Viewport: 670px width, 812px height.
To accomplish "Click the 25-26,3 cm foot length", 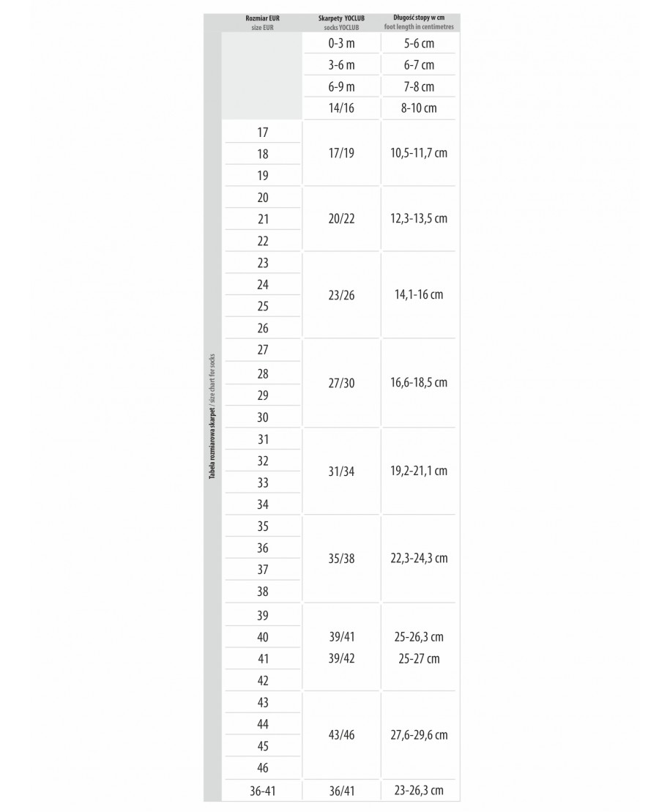I will click(419, 637).
